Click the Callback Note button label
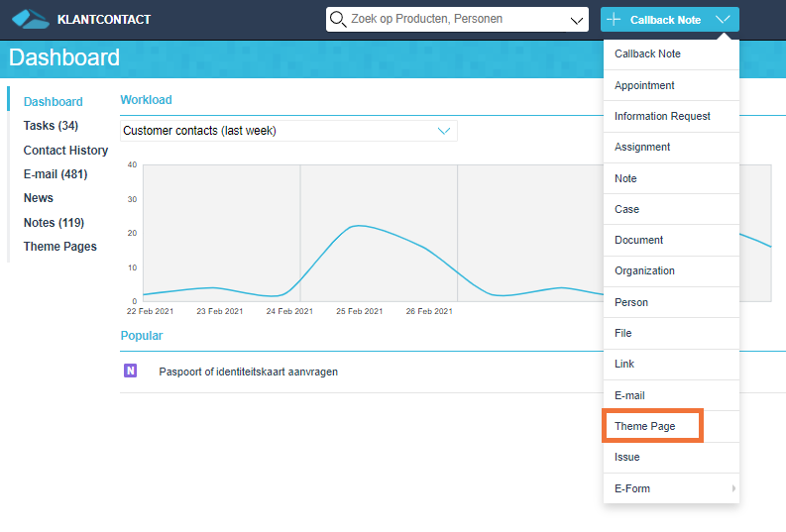This screenshot has width=786, height=532. [x=665, y=20]
